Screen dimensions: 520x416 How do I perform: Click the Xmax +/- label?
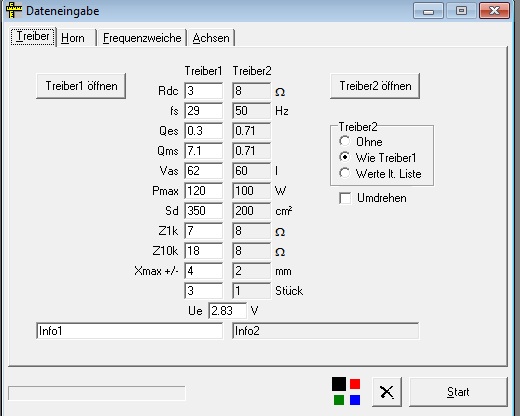156,271
